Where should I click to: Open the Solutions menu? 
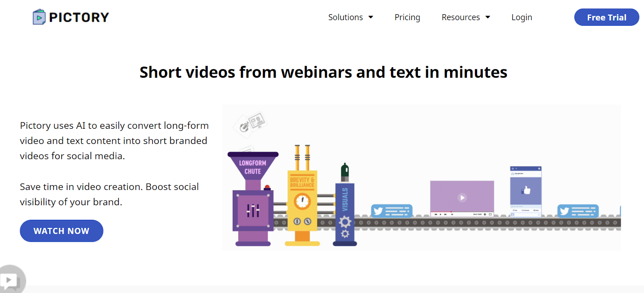coord(345,17)
